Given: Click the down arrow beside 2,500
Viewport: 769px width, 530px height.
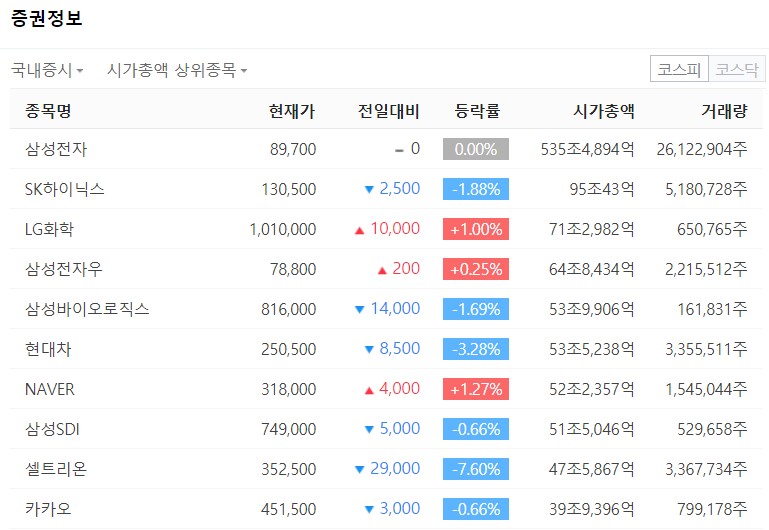Looking at the screenshot, I should tap(369, 190).
